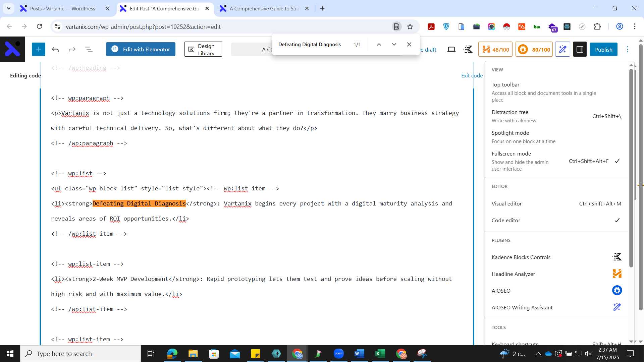Enable Top toolbar view option
Screen dimensions: 644x362
click(x=556, y=92)
